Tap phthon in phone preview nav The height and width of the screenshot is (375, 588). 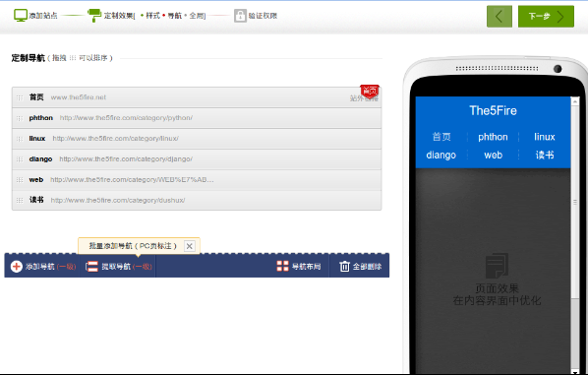pyautogui.click(x=493, y=137)
